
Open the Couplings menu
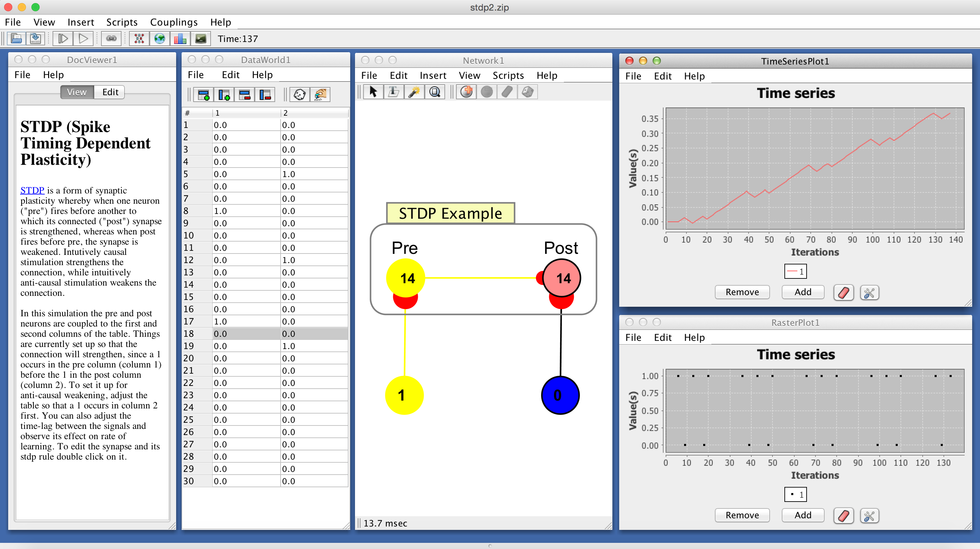tap(174, 22)
